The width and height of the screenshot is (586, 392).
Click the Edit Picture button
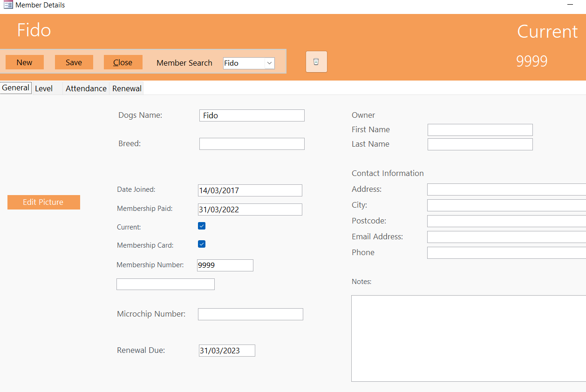(x=43, y=202)
